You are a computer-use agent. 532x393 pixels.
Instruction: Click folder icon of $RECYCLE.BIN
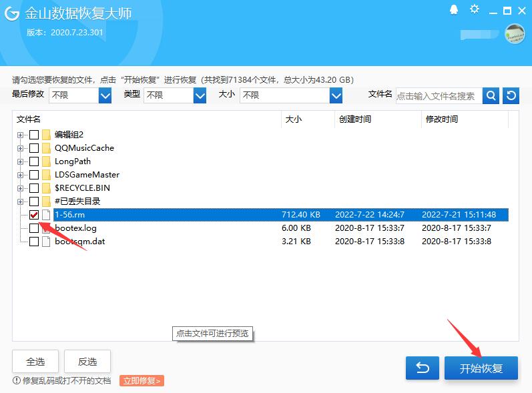click(47, 188)
